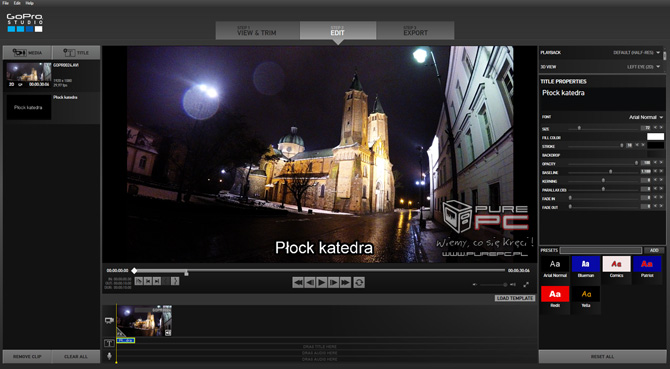Click the Stroke black color swatch
Screen dimensions: 670x369
click(655, 146)
